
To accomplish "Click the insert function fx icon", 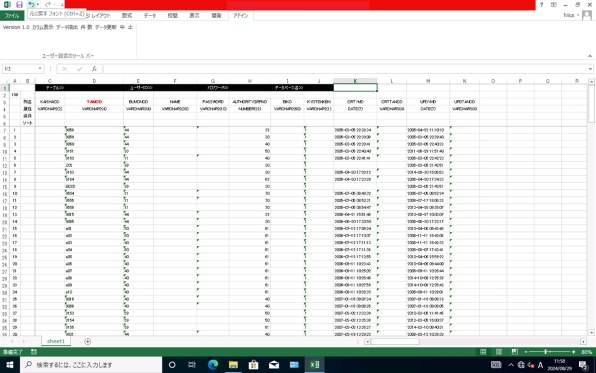I will (94, 69).
